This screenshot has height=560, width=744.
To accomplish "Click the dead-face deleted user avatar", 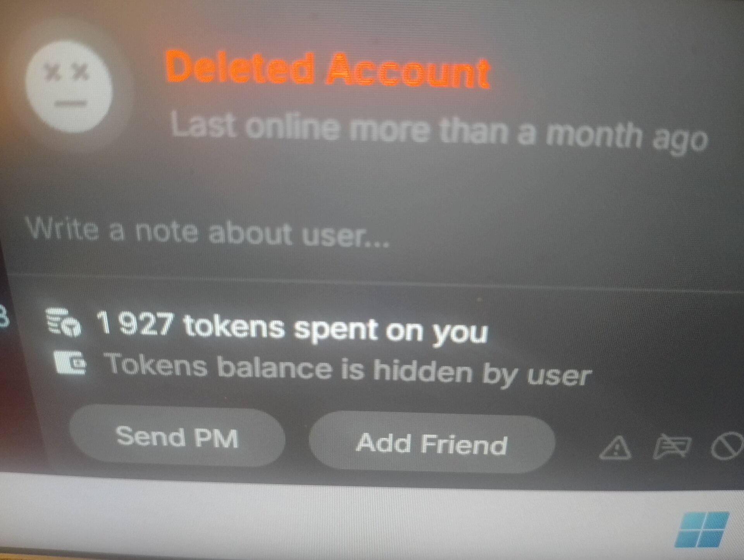I will coord(69,87).
